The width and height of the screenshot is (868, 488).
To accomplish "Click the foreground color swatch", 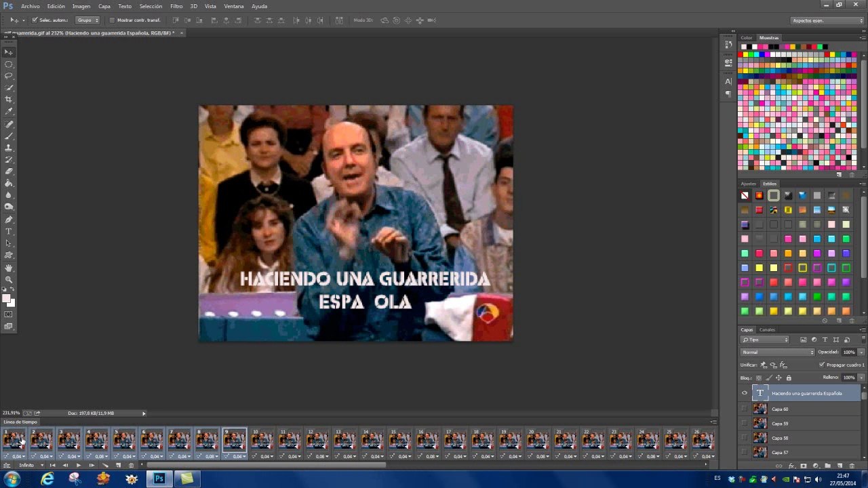I will 7,299.
